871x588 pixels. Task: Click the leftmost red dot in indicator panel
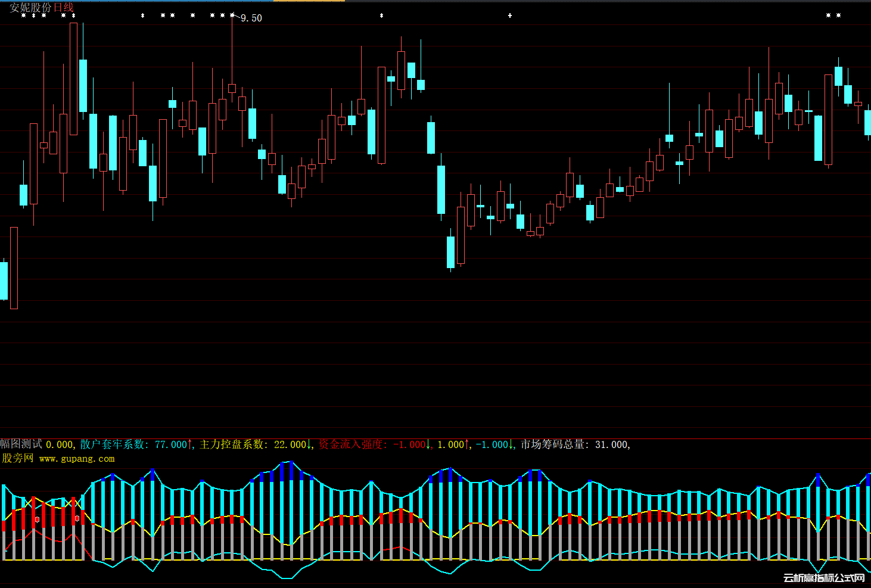click(x=37, y=519)
